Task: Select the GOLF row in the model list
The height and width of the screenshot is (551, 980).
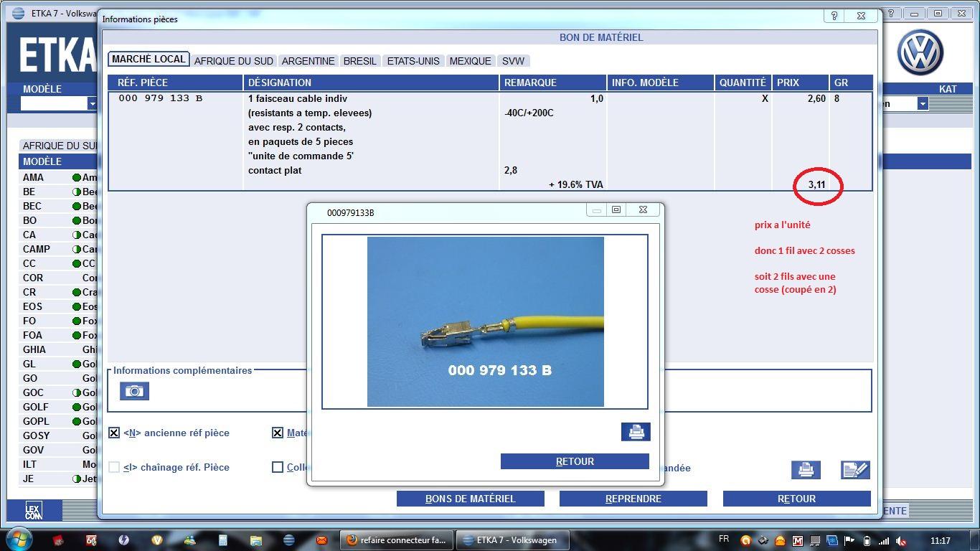Action: coord(59,407)
